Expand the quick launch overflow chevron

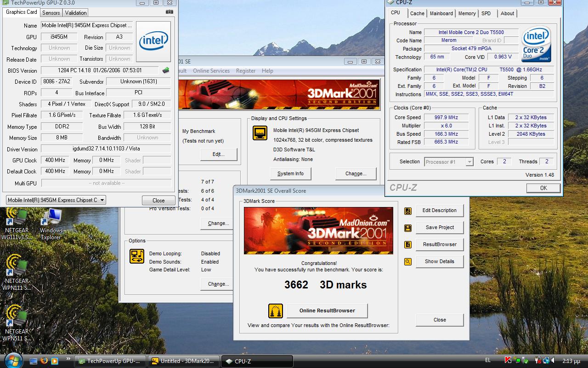tap(68, 359)
